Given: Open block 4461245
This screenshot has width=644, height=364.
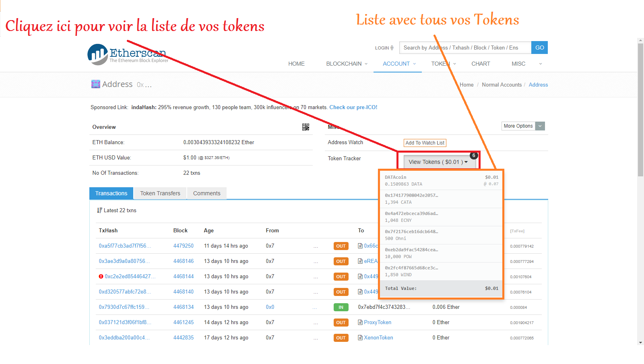Looking at the screenshot, I should coord(184,323).
